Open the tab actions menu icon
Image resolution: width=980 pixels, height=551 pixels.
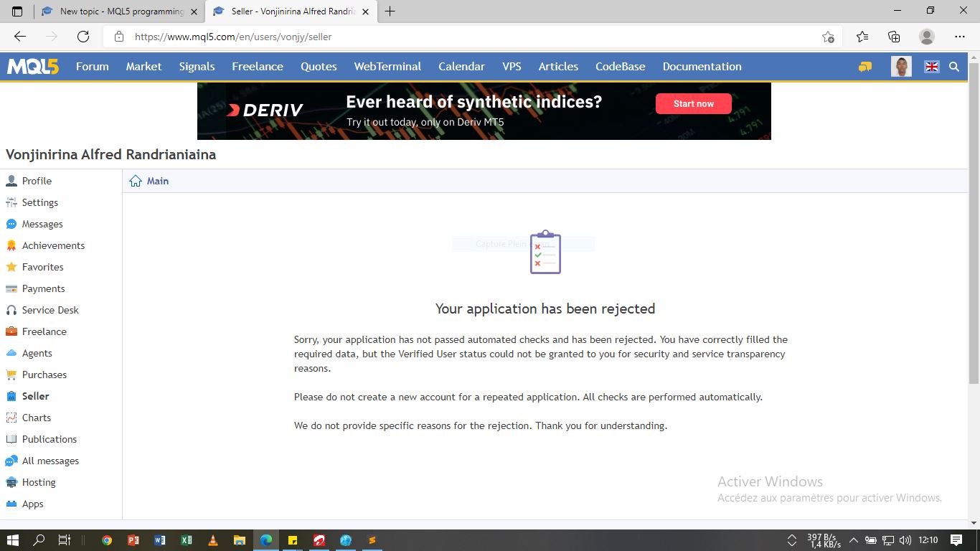click(17, 11)
